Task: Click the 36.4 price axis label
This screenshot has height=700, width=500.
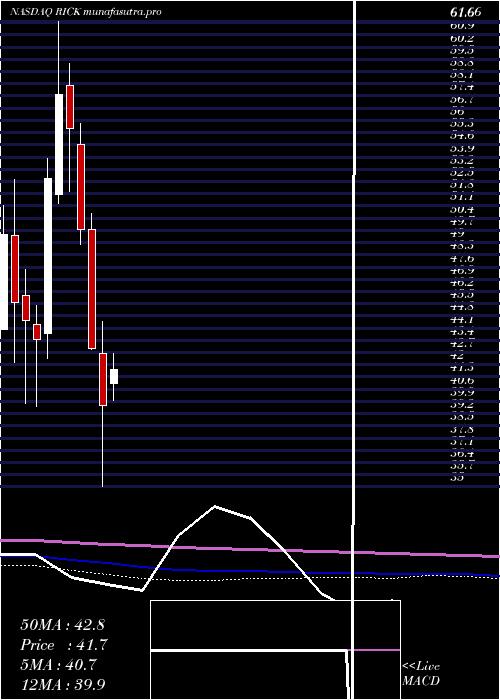Action: 462,454
